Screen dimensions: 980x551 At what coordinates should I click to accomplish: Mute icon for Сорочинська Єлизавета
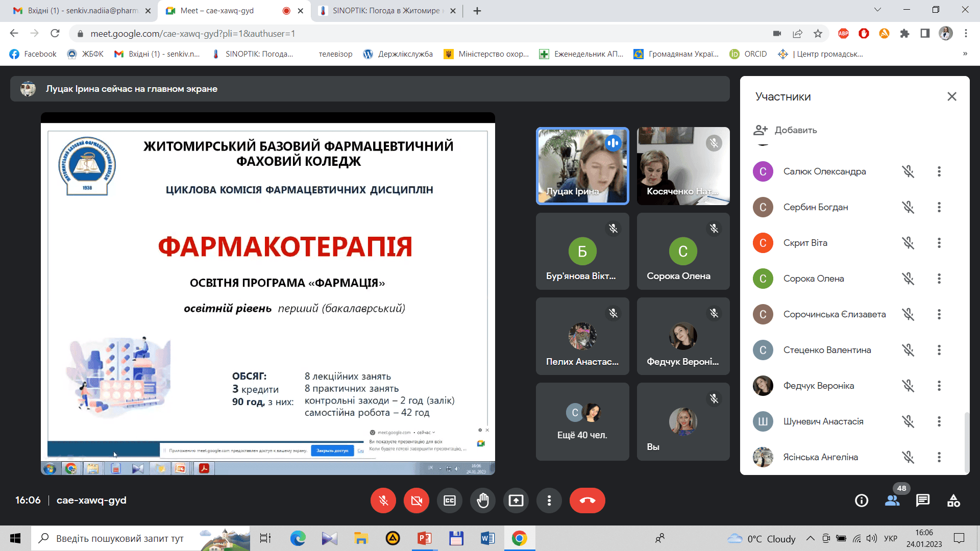pyautogui.click(x=908, y=314)
